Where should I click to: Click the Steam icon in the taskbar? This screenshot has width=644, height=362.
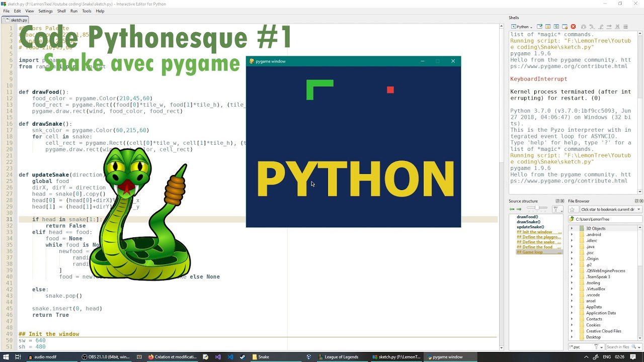(x=243, y=357)
